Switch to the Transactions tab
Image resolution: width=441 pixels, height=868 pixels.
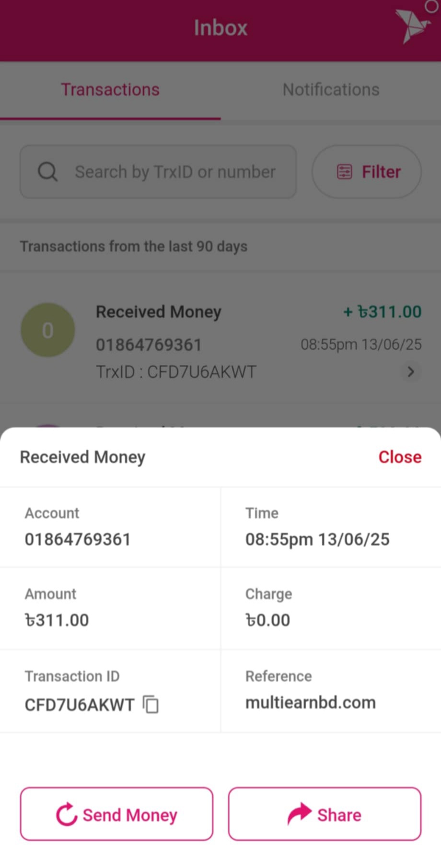click(x=110, y=90)
